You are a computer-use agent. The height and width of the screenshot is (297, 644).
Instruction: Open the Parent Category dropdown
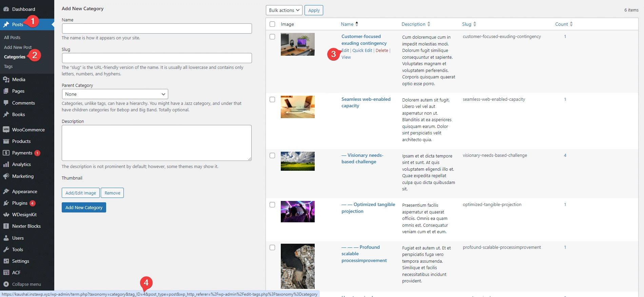115,94
